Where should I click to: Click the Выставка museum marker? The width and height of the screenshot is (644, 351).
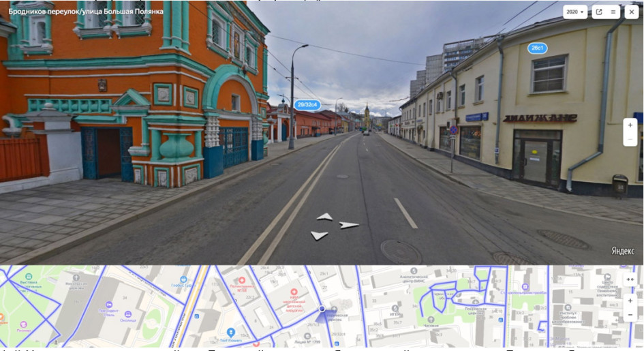click(x=29, y=277)
